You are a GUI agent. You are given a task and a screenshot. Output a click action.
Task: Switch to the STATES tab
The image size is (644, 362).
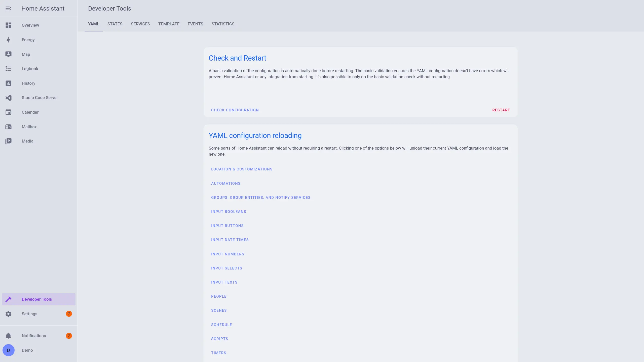[115, 24]
